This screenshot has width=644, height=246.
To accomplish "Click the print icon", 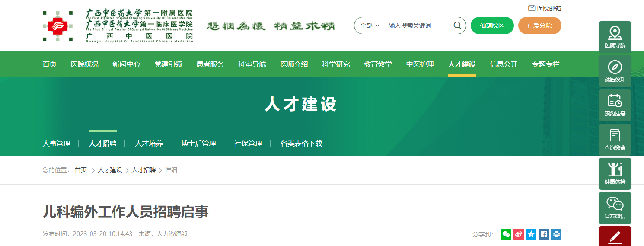I will [x=556, y=234].
